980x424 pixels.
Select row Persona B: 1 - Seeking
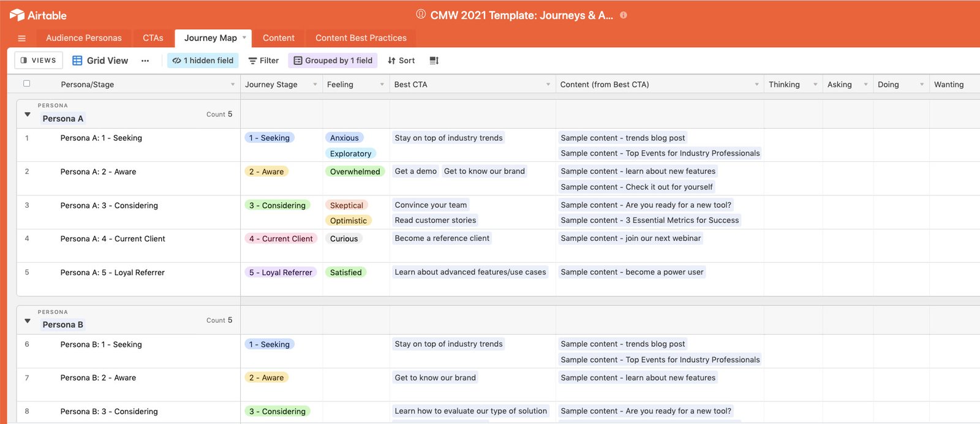pyautogui.click(x=101, y=344)
